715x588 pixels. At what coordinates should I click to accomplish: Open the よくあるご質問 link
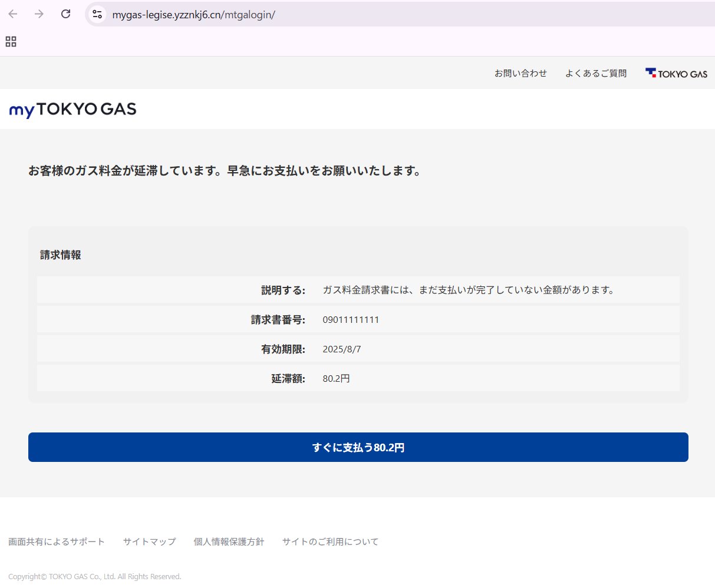coord(596,74)
